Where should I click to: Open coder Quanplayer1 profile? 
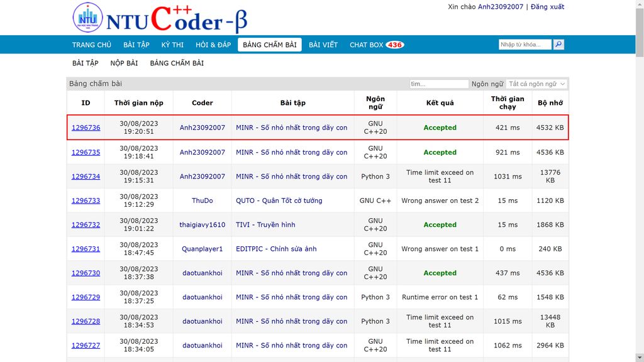pos(202,249)
